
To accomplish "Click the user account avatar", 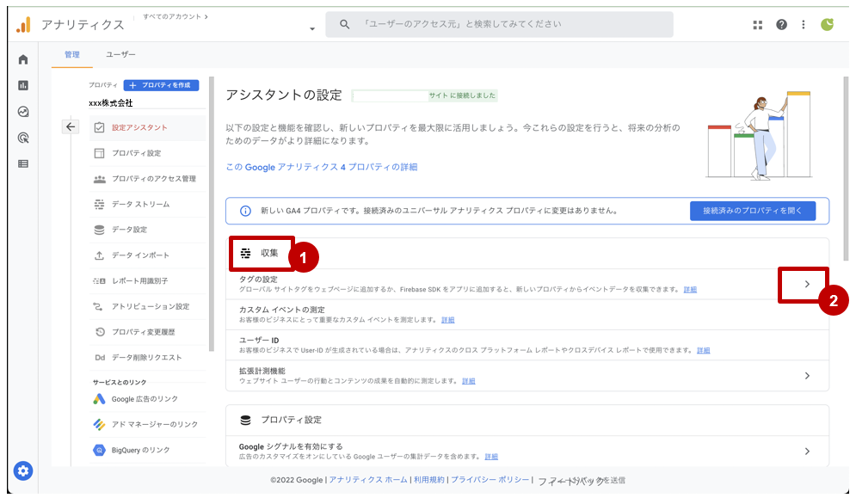I will pos(828,25).
